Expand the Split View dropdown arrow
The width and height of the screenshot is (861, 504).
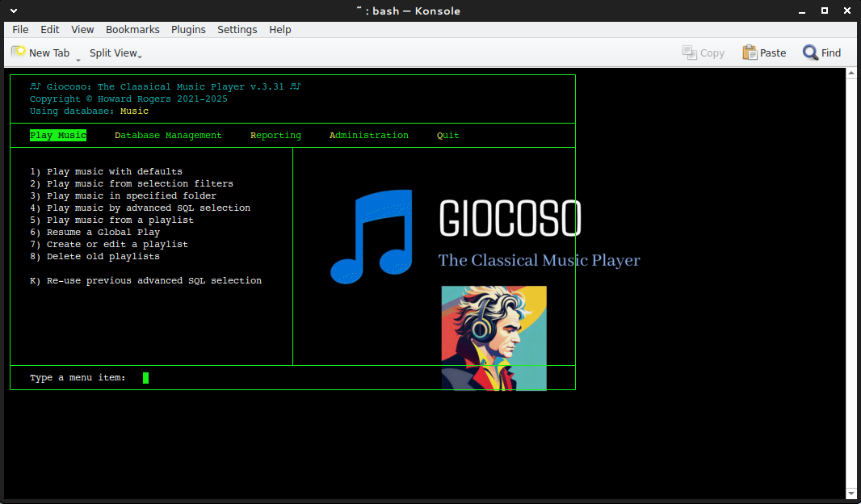coord(139,56)
